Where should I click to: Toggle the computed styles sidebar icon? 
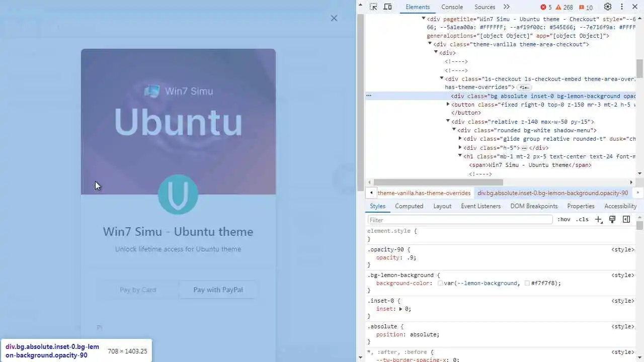[x=626, y=219]
